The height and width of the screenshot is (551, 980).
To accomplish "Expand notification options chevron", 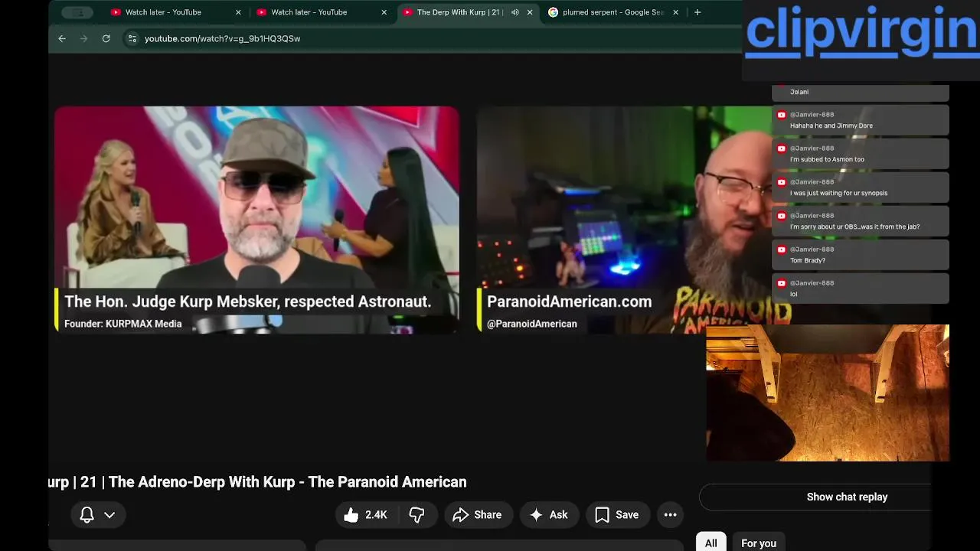I will pos(109,515).
